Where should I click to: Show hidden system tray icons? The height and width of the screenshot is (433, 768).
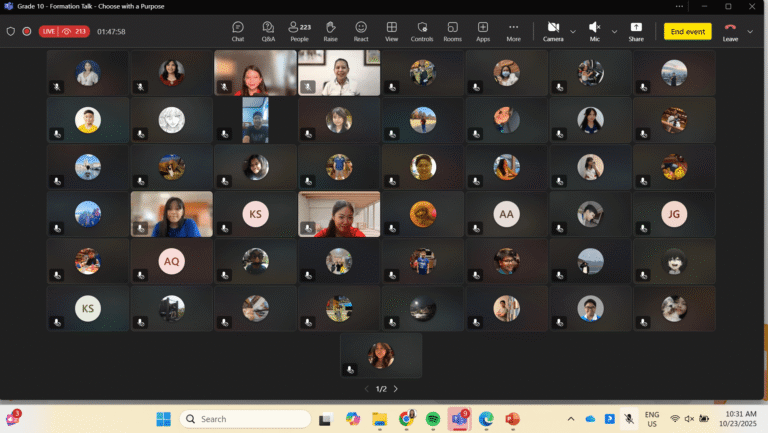tap(571, 419)
